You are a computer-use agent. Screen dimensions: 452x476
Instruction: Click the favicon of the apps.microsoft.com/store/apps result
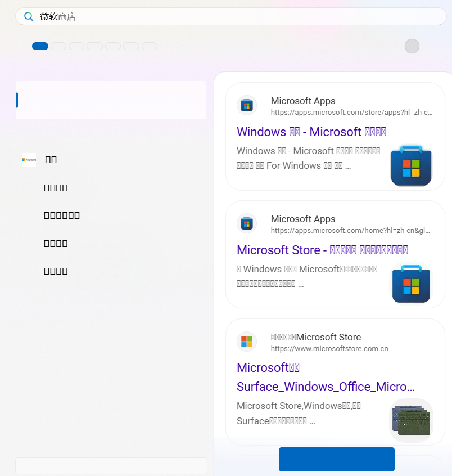(x=247, y=105)
